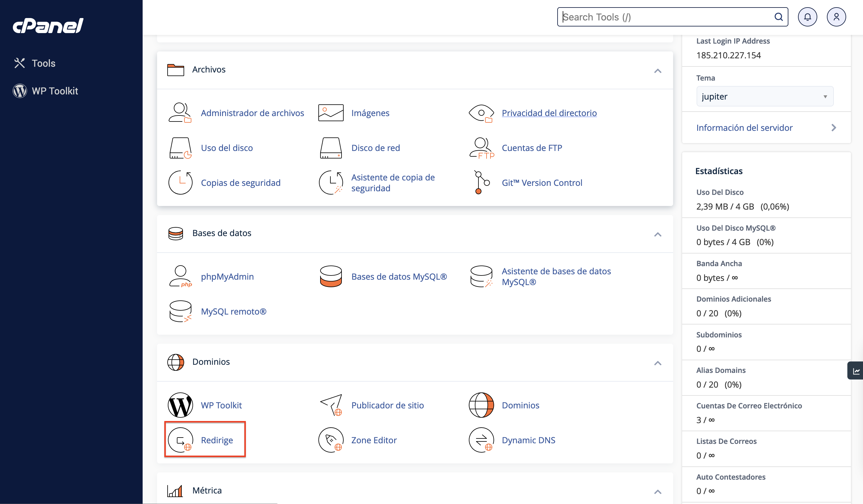
Task: Open Asistente de copia de seguridad link
Action: tap(393, 183)
